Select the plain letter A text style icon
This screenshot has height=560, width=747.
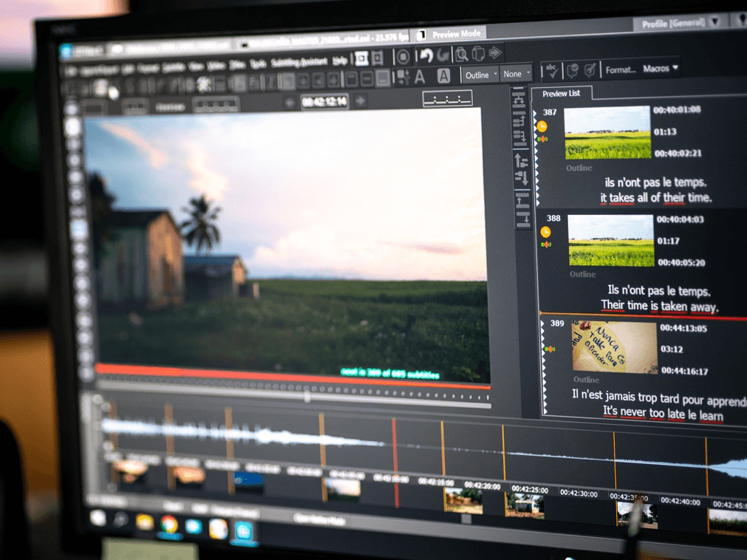pos(420,77)
